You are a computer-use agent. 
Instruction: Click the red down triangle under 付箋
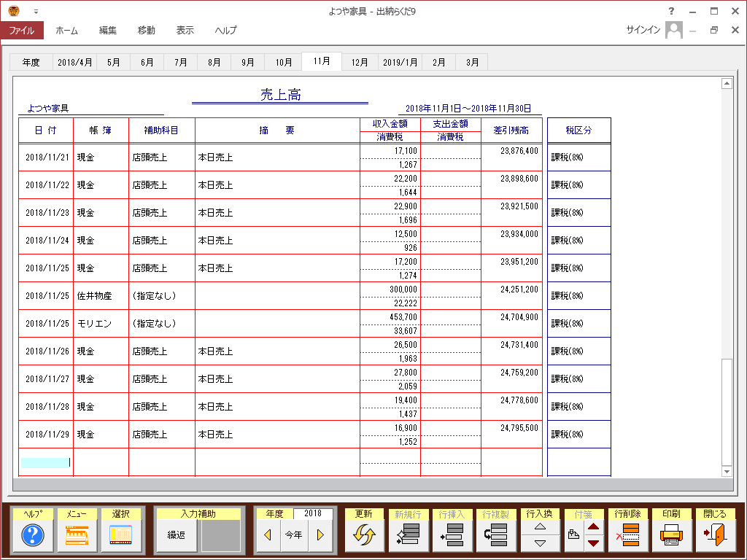pos(593,543)
